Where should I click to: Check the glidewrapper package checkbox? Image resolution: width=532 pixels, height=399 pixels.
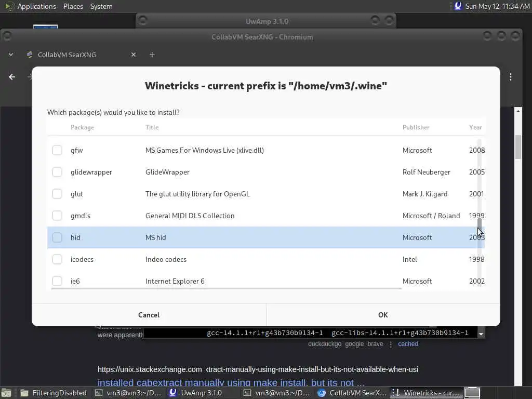click(57, 172)
